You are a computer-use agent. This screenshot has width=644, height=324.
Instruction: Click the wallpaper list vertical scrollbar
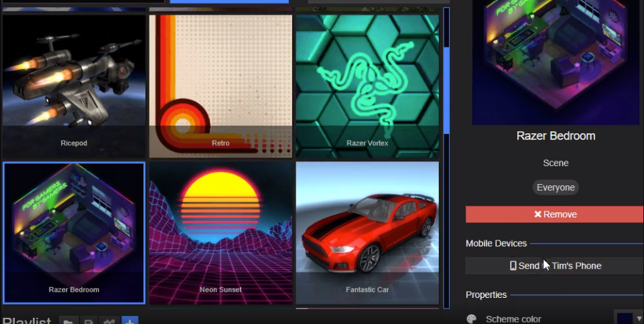tap(446, 90)
